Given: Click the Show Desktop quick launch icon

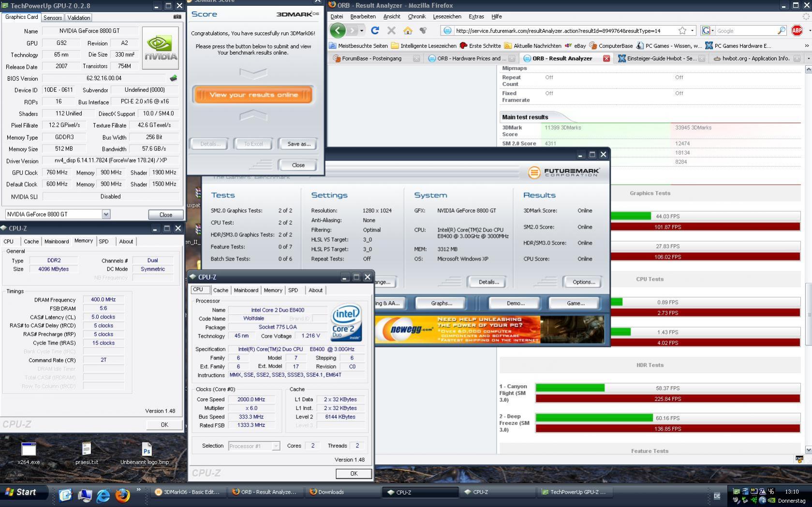Looking at the screenshot, I should click(x=65, y=494).
